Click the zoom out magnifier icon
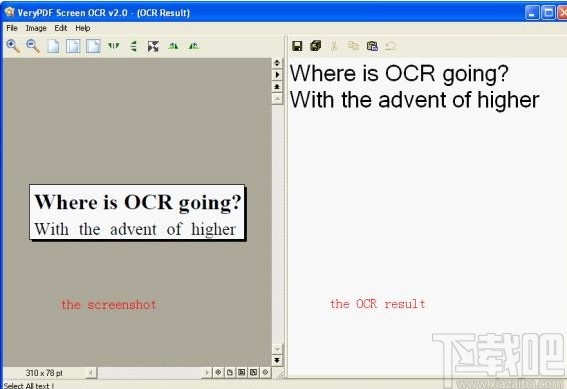This screenshot has width=567, height=389. pos(33,46)
